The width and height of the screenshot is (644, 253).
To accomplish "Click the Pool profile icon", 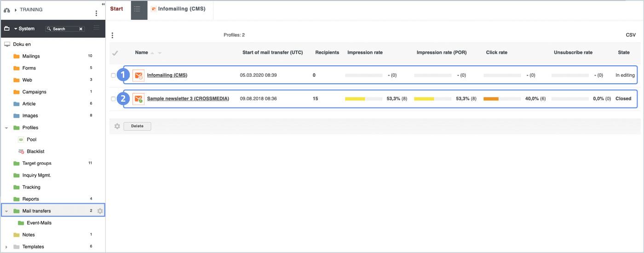I will pyautogui.click(x=21, y=139).
